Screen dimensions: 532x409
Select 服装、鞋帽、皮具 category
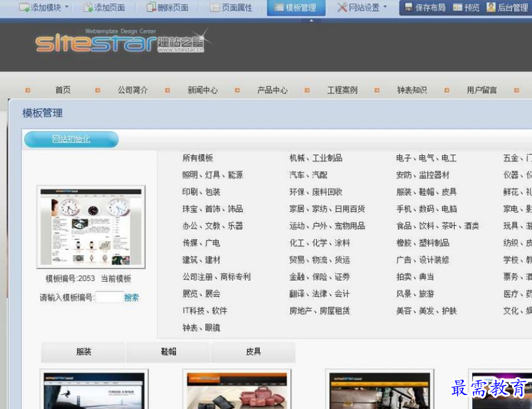pos(426,192)
